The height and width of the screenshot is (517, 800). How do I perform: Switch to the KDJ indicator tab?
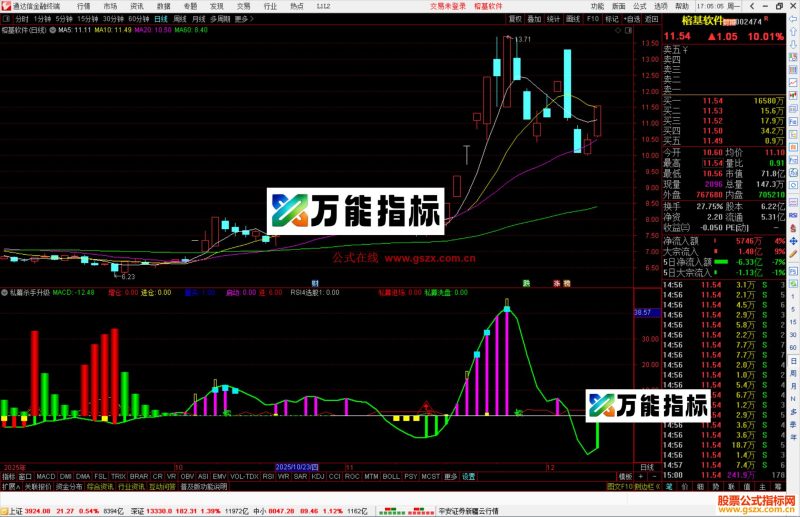pyautogui.click(x=318, y=476)
